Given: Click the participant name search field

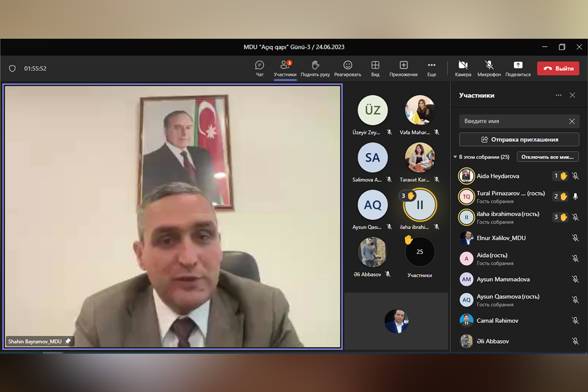Looking at the screenshot, I should 511,121.
